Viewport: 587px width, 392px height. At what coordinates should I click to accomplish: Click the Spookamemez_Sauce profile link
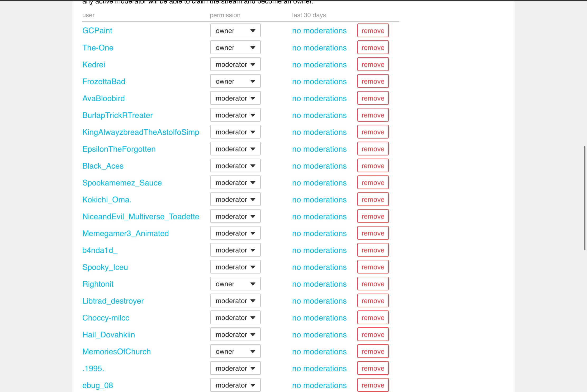click(122, 182)
